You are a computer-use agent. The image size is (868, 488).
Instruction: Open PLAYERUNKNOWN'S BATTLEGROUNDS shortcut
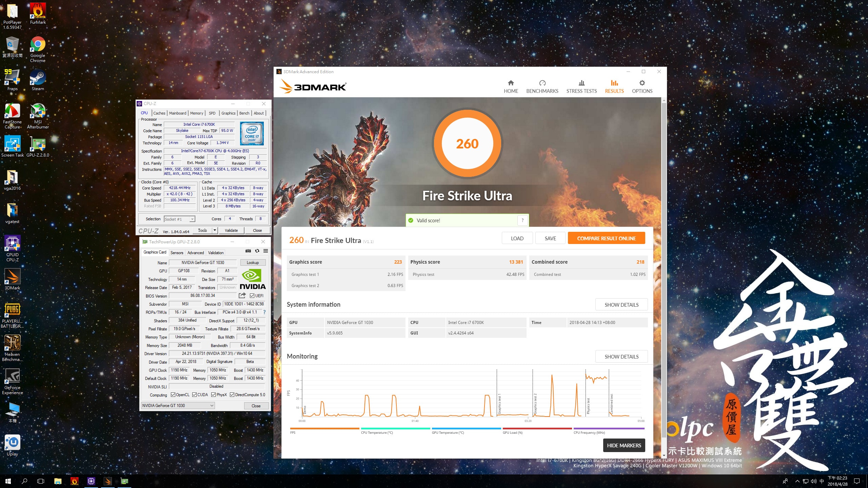tap(13, 315)
